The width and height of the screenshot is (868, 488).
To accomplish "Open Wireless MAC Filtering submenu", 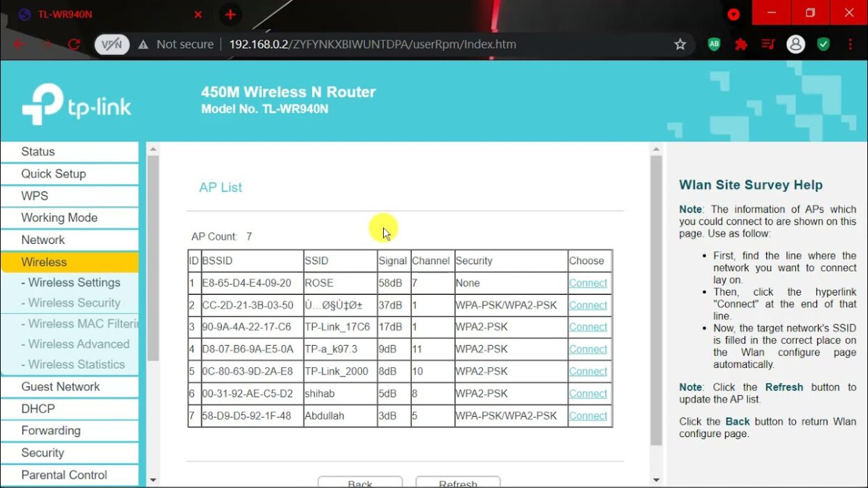I will pyautogui.click(x=80, y=323).
